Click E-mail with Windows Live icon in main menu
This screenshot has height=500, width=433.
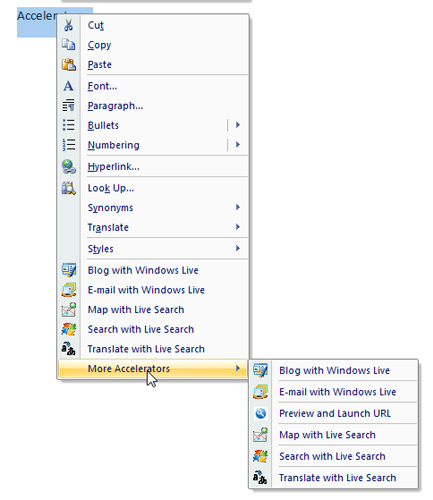click(x=69, y=290)
